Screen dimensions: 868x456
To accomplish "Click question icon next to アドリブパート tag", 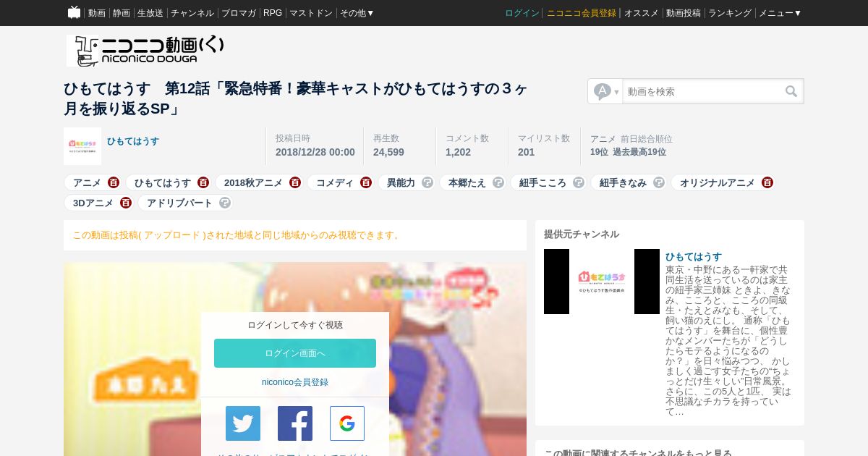I will [225, 203].
